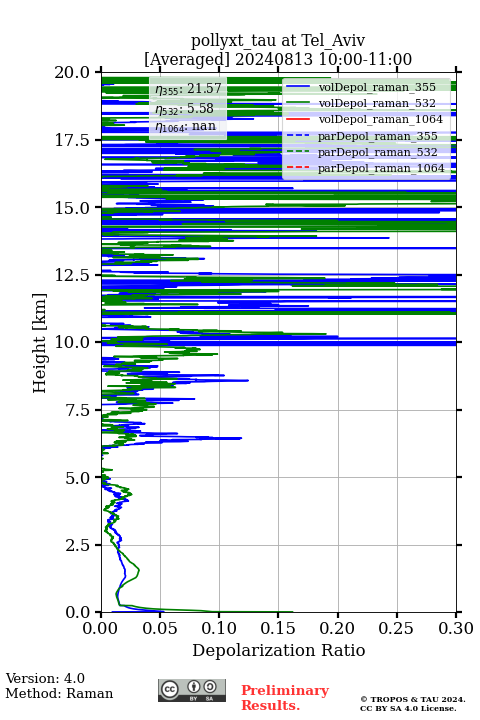480x720 pixels.
Task: Click the green volDepol_raman_532 legend line
Action: 298,103
